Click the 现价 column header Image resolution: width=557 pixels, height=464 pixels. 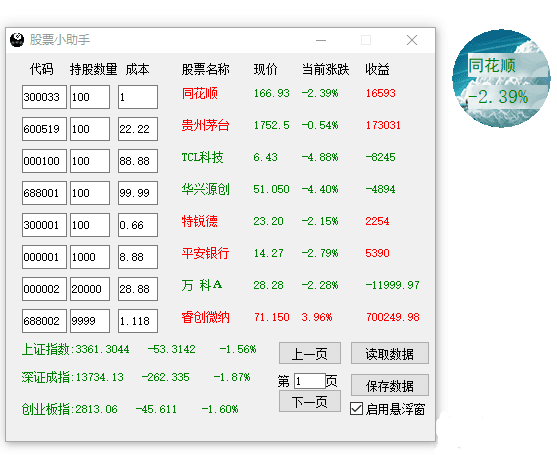coord(265,69)
